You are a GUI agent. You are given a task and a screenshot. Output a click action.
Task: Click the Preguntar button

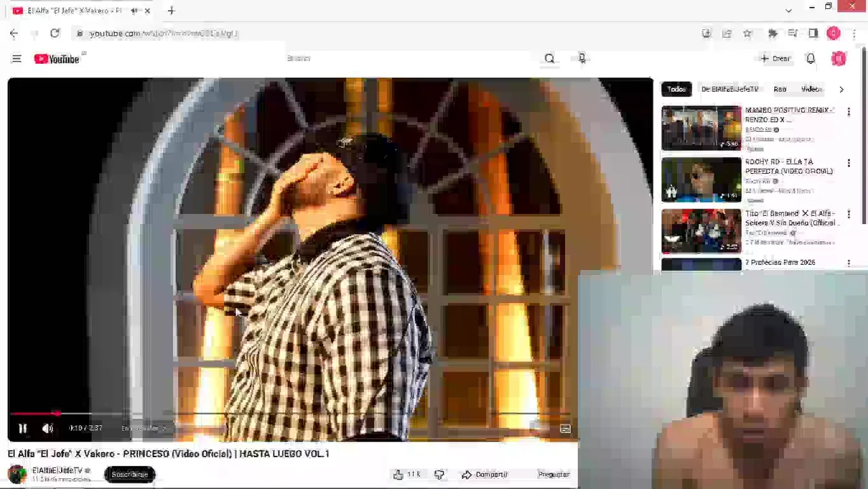click(554, 474)
